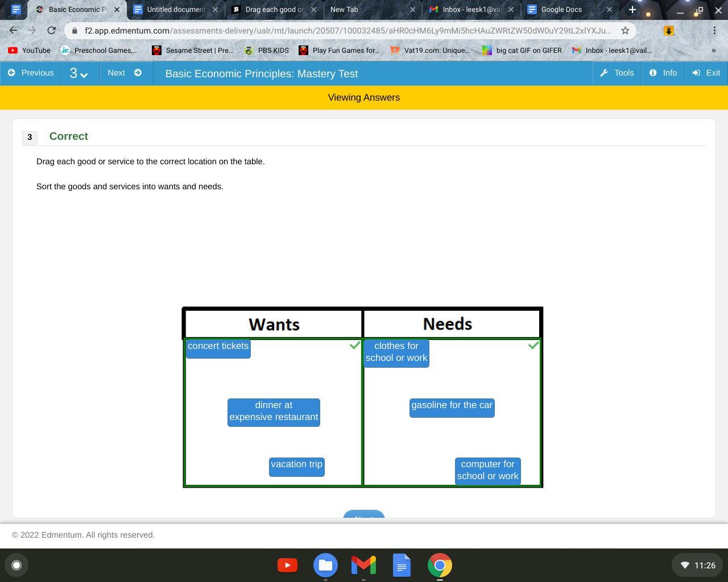Select the concert tickets tile

pyautogui.click(x=218, y=349)
